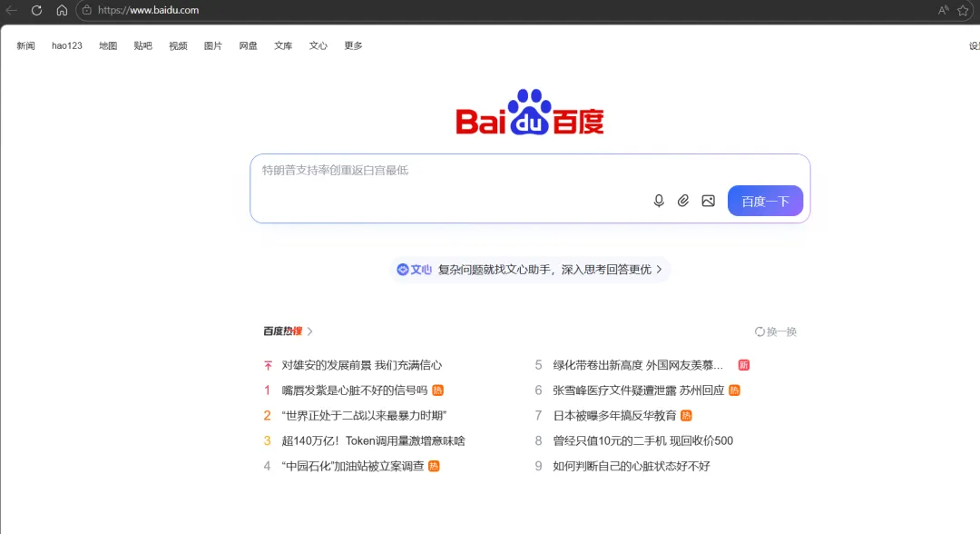Click the pinned top arrow icon
This screenshot has height=534, width=980.
coord(268,365)
